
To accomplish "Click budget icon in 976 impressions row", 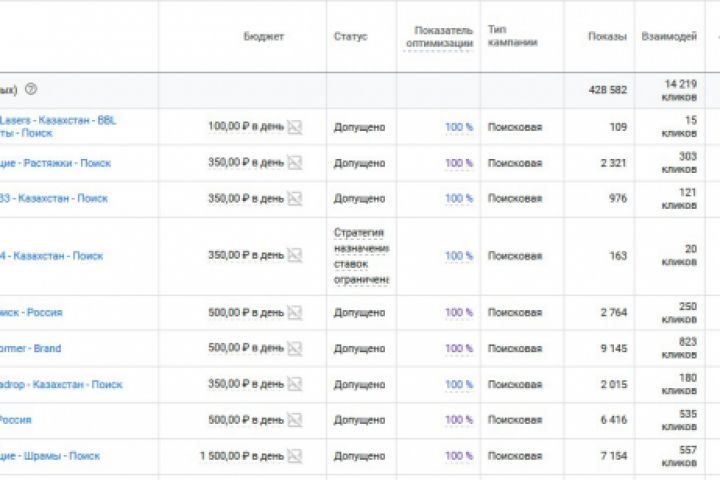I will pos(294,199).
